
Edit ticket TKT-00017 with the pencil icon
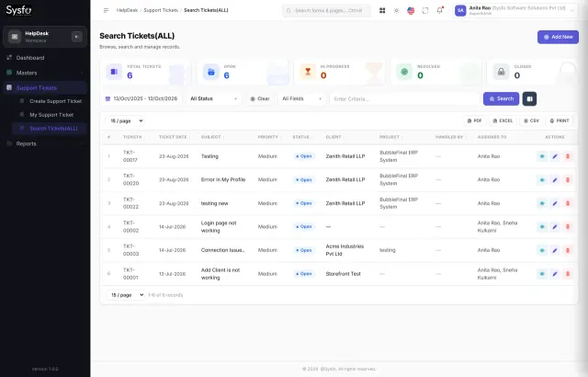point(555,156)
